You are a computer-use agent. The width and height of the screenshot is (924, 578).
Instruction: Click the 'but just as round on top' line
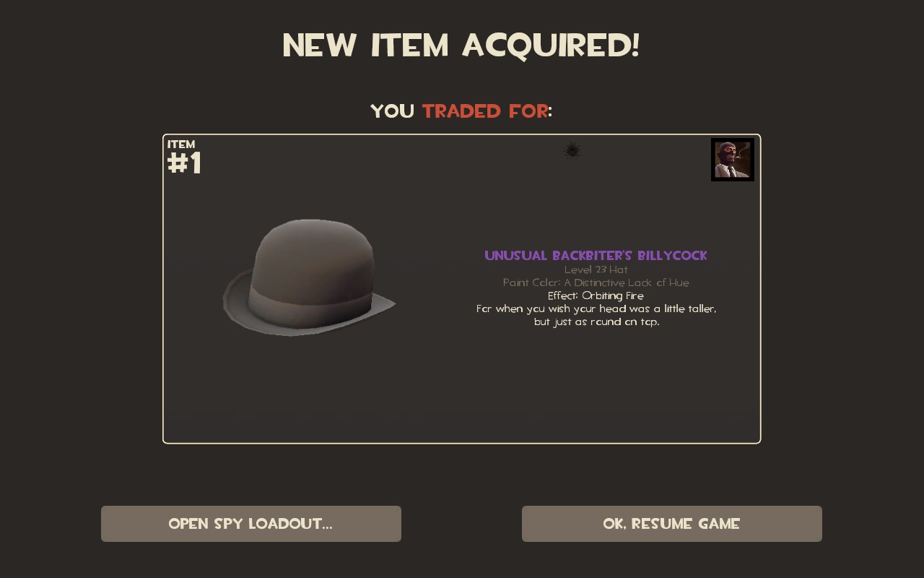[x=596, y=322]
